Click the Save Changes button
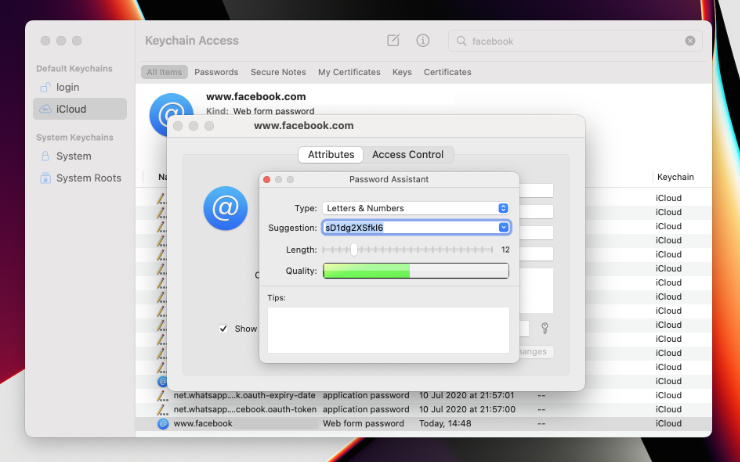The image size is (740, 462). 536,352
